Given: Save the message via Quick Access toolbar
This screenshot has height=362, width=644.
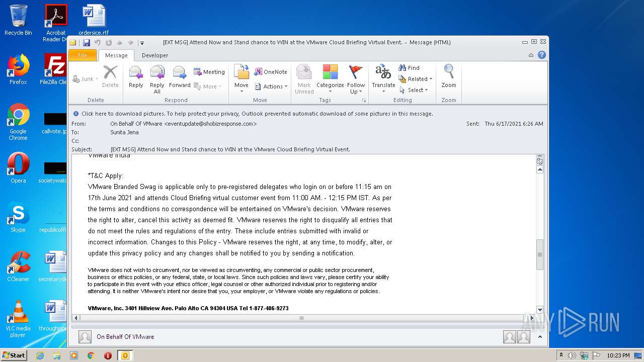Looking at the screenshot, I should (87, 43).
